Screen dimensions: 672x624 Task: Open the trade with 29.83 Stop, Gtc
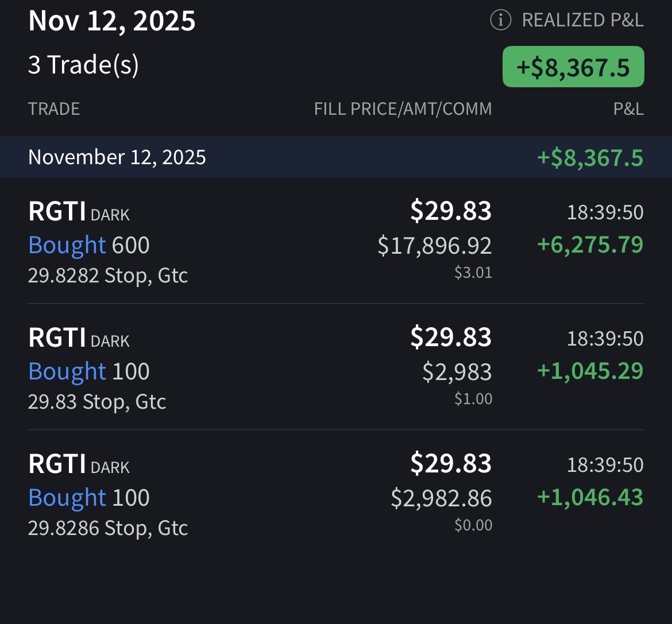pyautogui.click(x=97, y=401)
